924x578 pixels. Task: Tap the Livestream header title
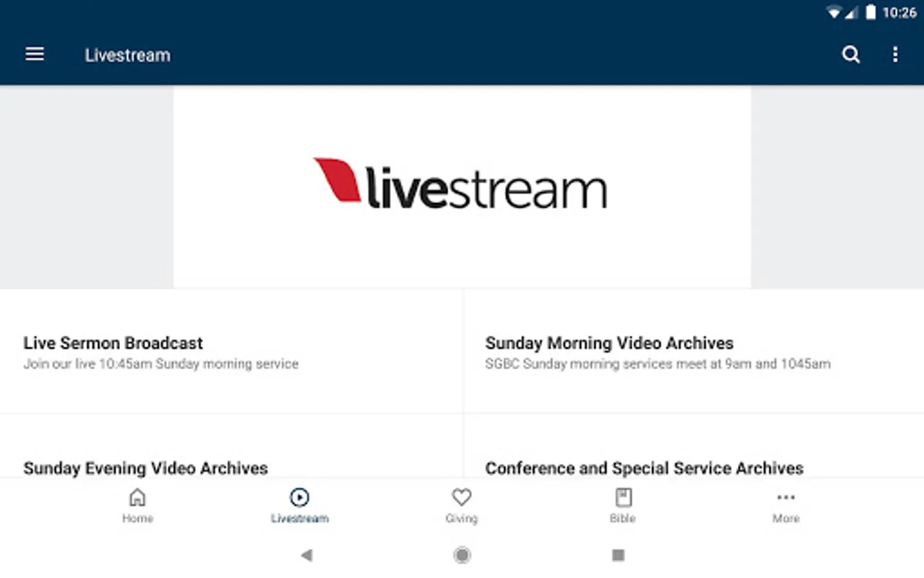[128, 55]
